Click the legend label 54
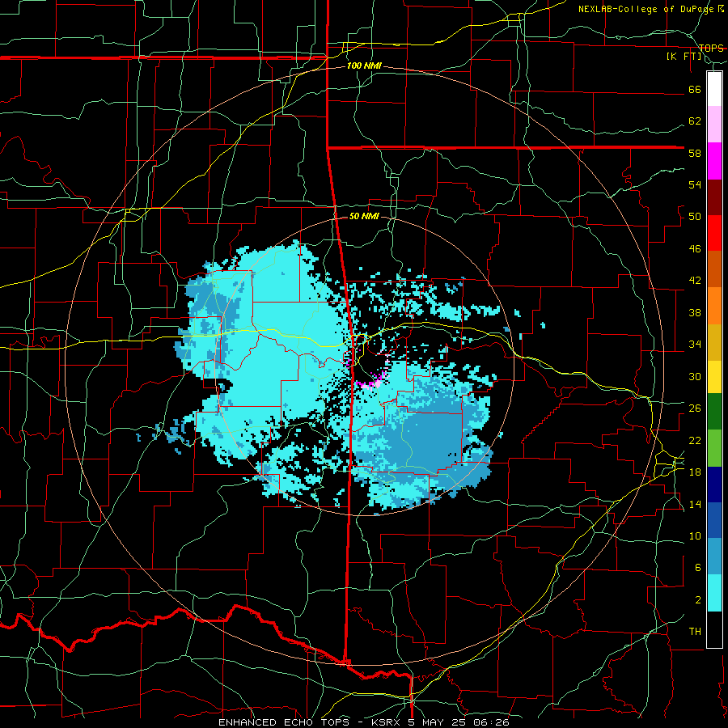 coord(695,184)
